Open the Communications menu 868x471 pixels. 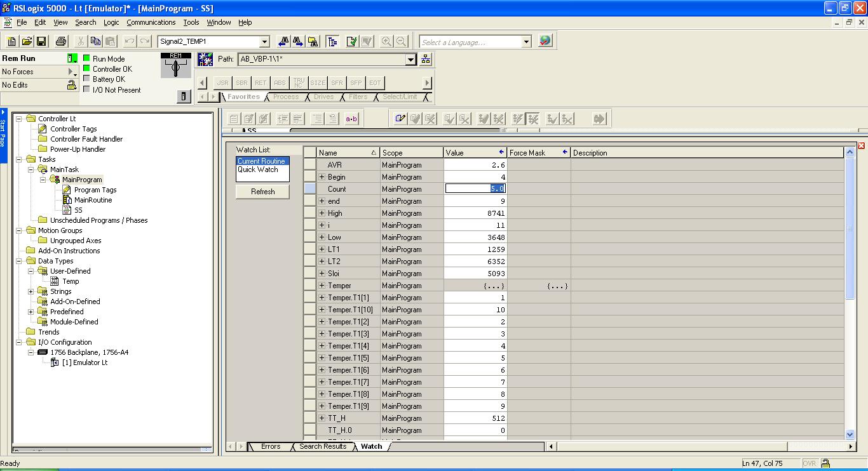tap(151, 22)
